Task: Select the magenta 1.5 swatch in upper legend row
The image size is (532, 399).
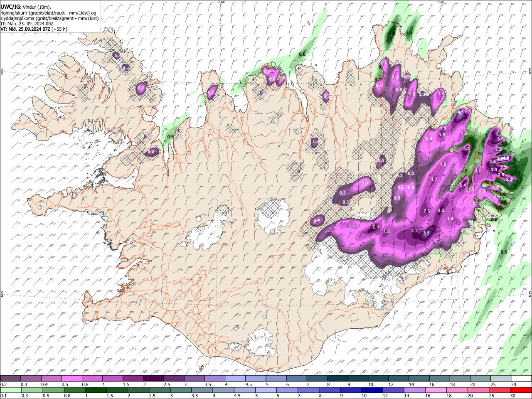Action: point(133,378)
